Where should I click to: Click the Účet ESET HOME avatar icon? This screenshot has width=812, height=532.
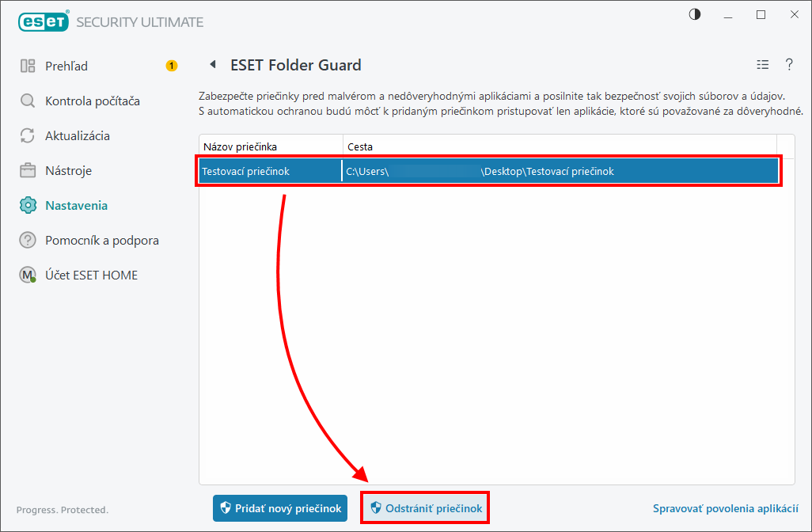point(28,275)
